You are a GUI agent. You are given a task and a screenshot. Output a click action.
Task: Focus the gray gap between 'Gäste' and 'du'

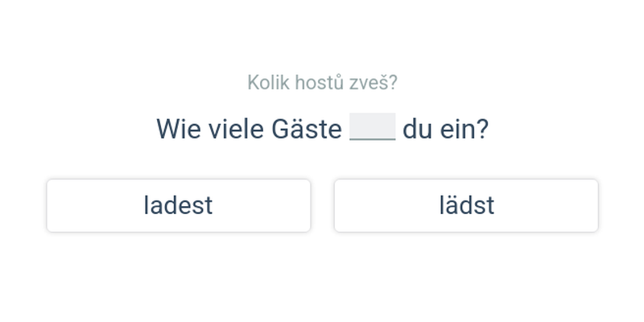pos(373,128)
